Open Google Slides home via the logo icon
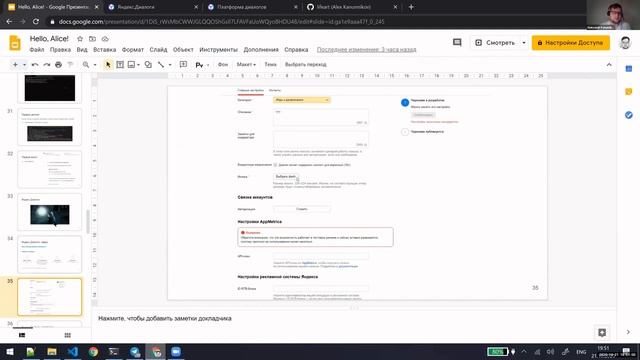This screenshot has height=360, width=640. pos(15,43)
